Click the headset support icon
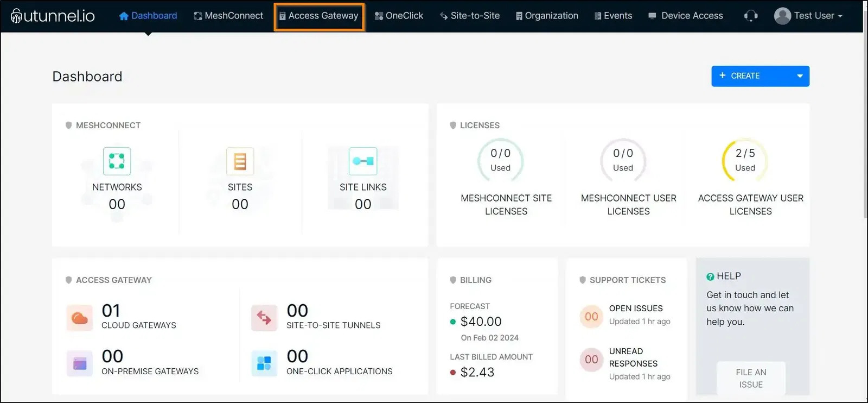Image resolution: width=868 pixels, height=403 pixels. [x=751, y=16]
